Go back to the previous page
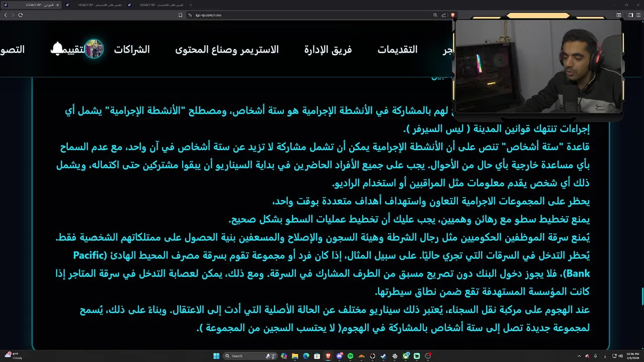The image size is (644, 362). pos(5,15)
